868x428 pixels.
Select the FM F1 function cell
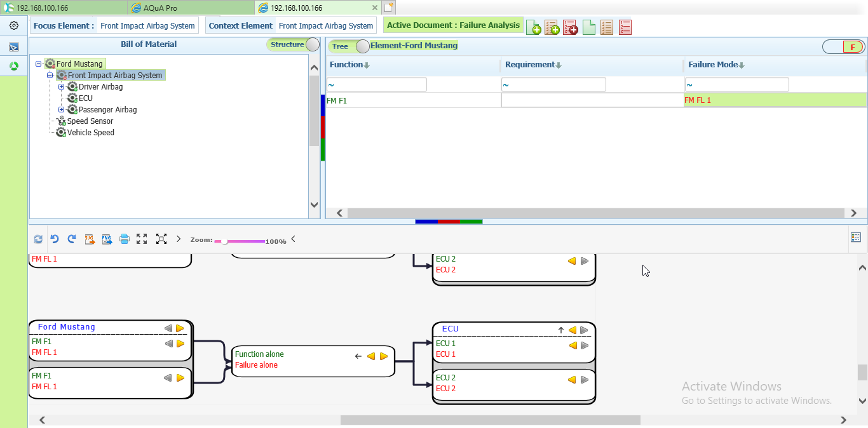point(413,100)
